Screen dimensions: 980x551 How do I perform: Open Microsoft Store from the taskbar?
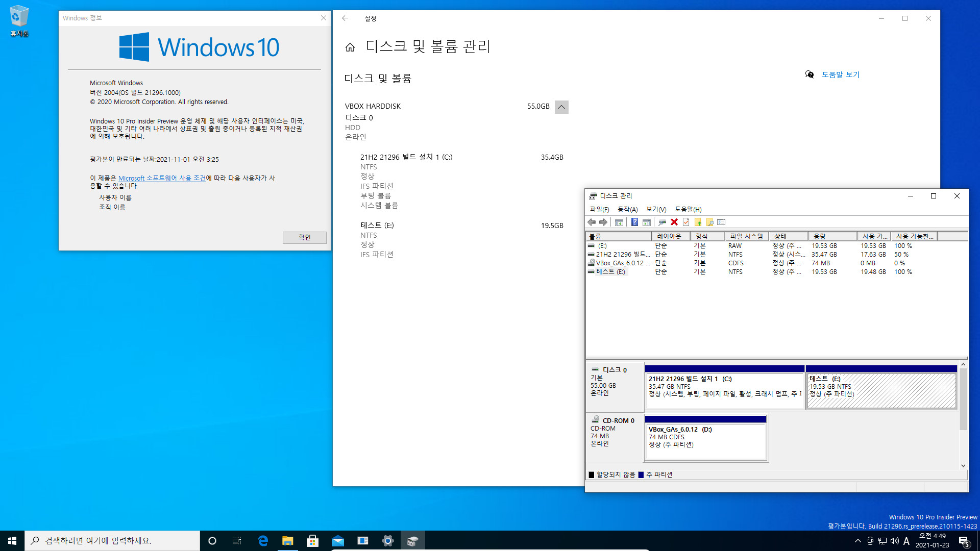[x=312, y=541]
